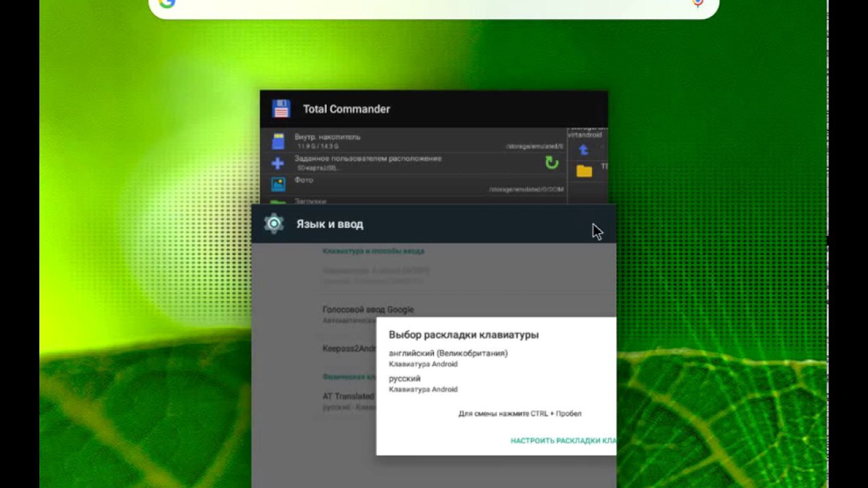Click the /storage/emulated/0/DCIM path text
The height and width of the screenshot is (488, 868).
tap(526, 190)
